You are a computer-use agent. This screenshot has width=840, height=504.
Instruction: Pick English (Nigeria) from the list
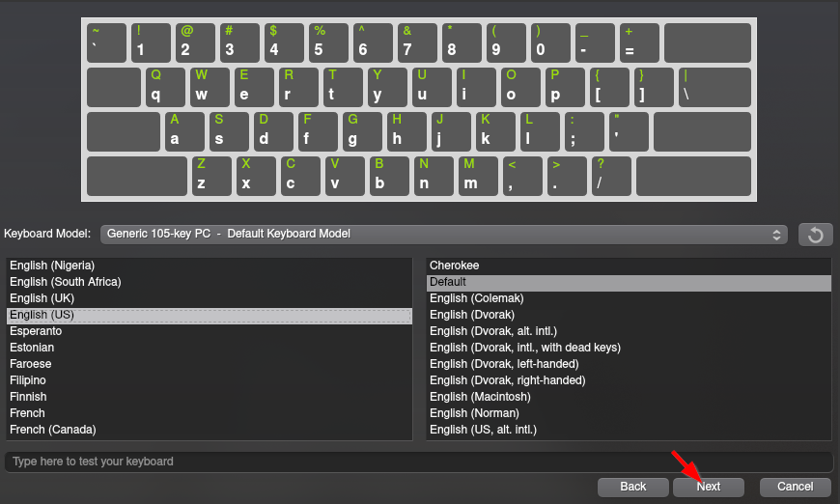(209, 266)
